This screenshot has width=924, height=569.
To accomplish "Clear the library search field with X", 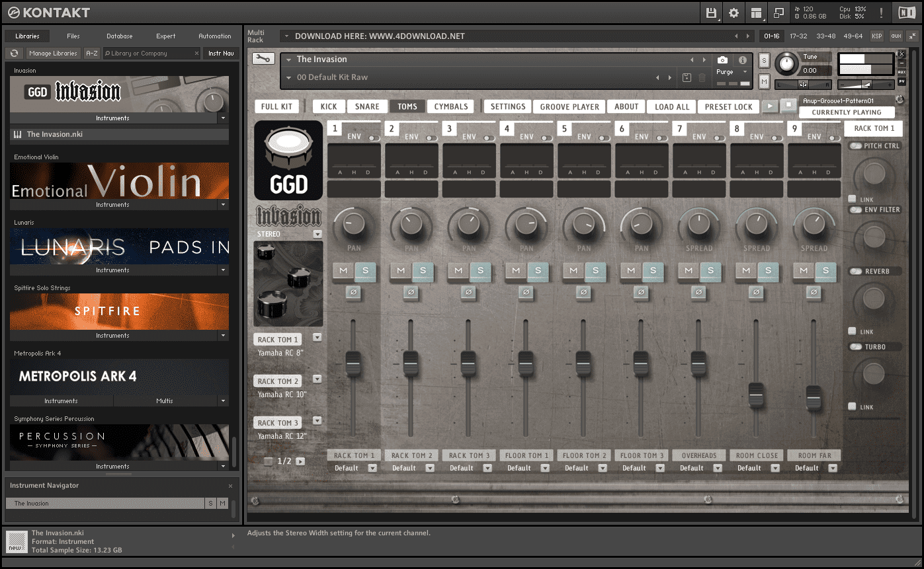I will pos(196,54).
